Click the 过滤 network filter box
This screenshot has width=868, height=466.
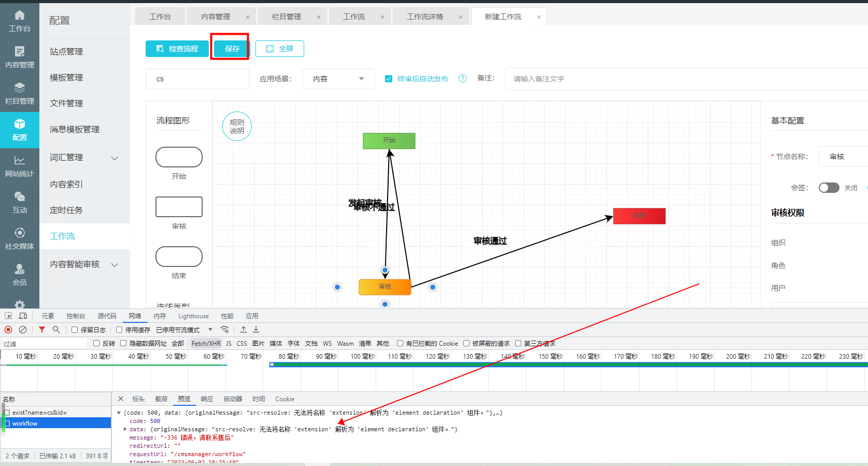[x=44, y=344]
